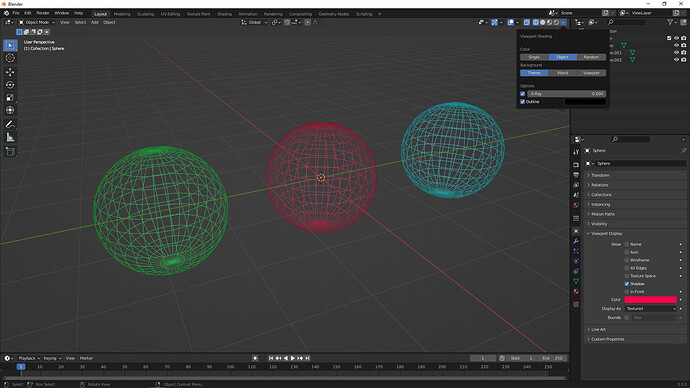Viewport: 690px width, 388px height.
Task: Enable Show Name checkbox
Action: 627,244
